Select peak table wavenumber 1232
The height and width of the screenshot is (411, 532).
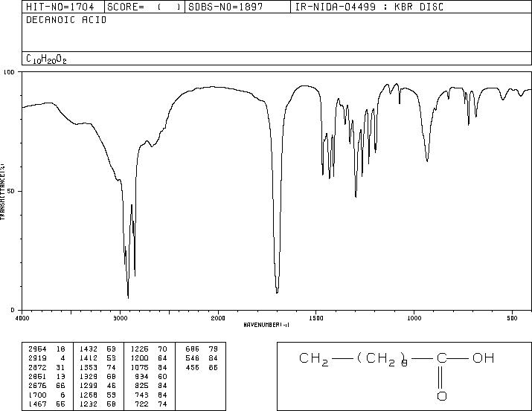[89, 404]
